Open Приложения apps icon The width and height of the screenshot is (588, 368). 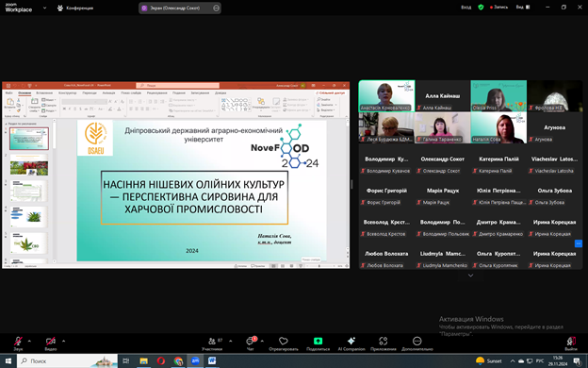pyautogui.click(x=383, y=343)
